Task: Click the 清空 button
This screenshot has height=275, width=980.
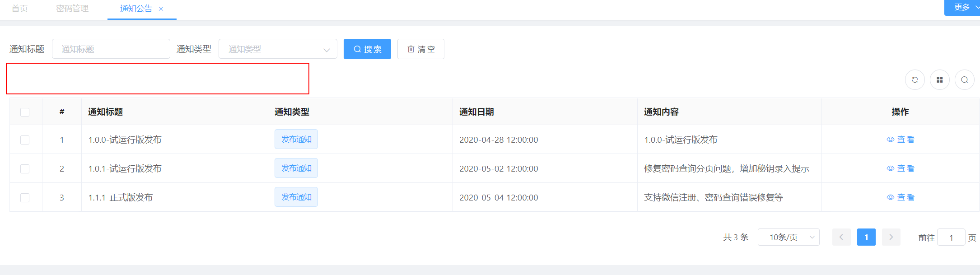Action: click(420, 49)
